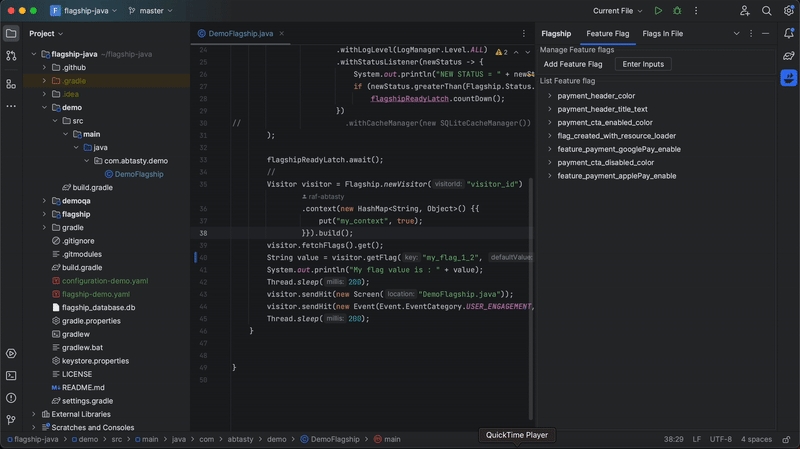This screenshot has width=800, height=449.
Task: Open Search Everywhere magnifier icon
Action: click(766, 11)
